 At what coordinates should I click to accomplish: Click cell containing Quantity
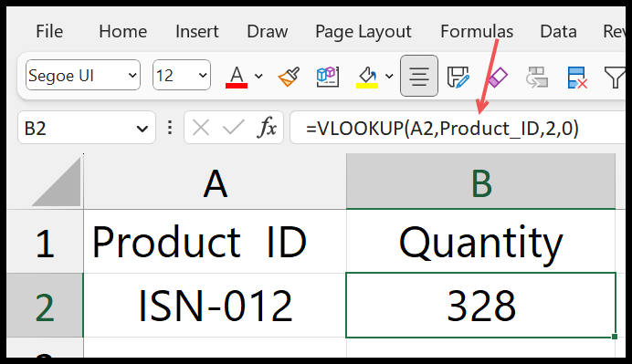point(481,241)
